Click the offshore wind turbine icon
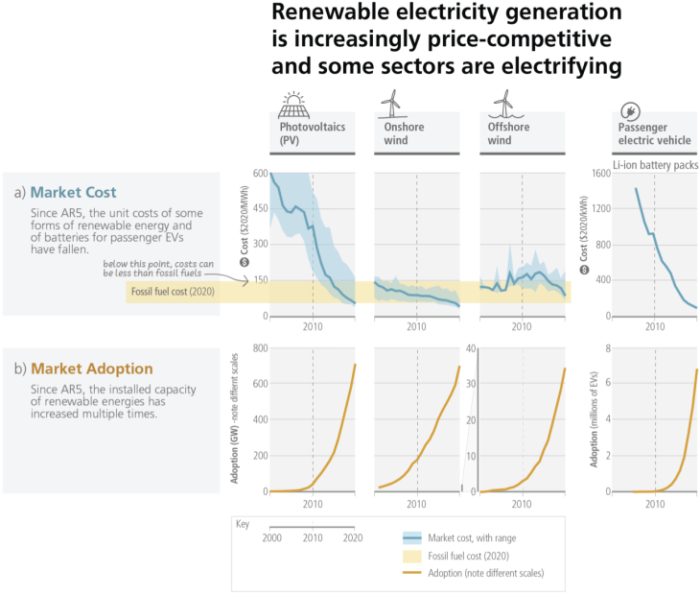This screenshot has height=595, width=700. (x=502, y=103)
